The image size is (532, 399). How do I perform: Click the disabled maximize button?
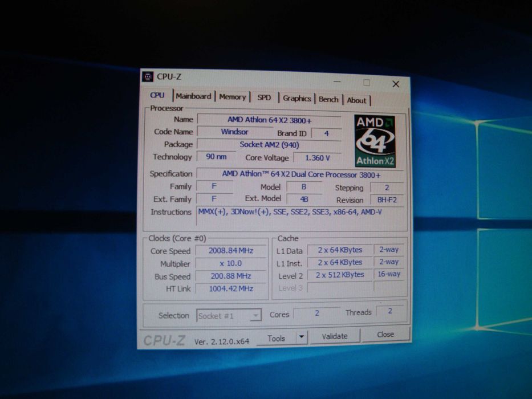[367, 83]
